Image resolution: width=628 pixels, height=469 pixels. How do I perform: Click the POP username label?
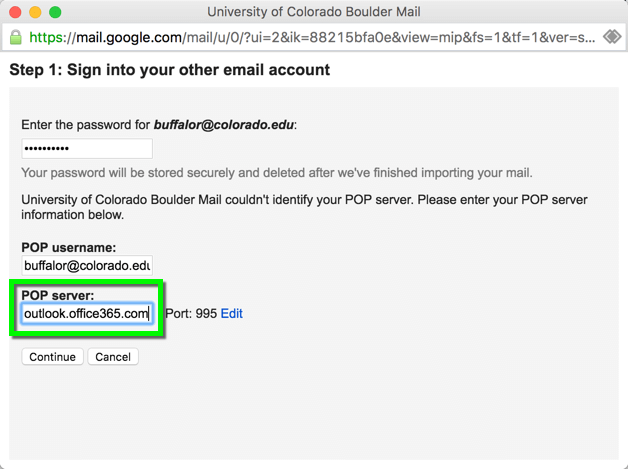[68, 248]
